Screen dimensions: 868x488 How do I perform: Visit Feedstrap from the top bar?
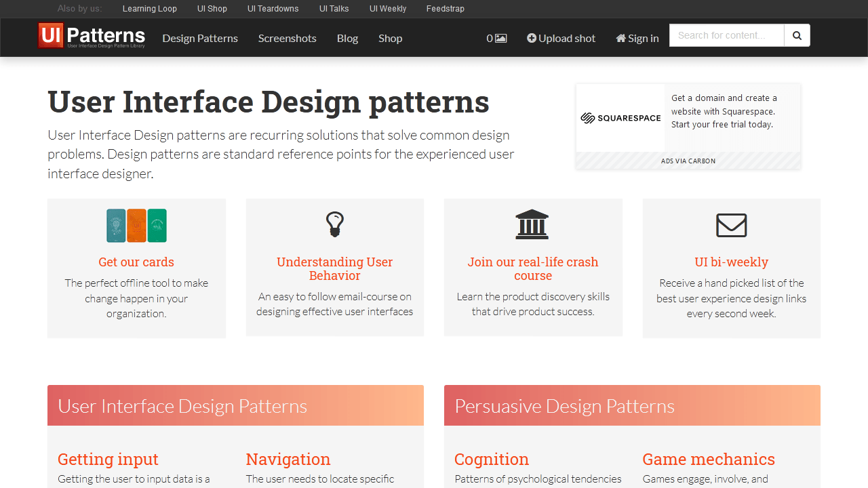coord(446,9)
